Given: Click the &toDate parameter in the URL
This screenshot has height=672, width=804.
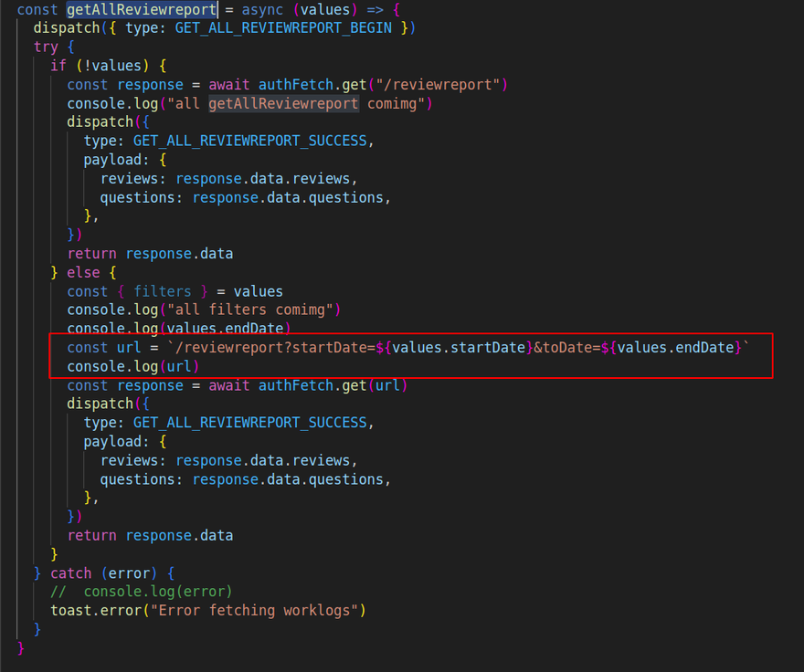Looking at the screenshot, I should point(566,348).
